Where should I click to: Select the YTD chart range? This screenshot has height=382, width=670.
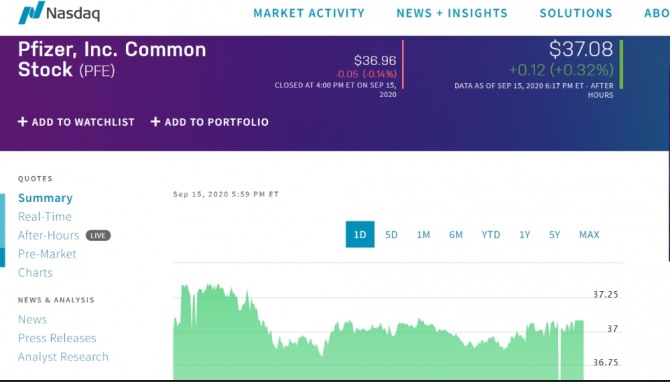(x=491, y=235)
